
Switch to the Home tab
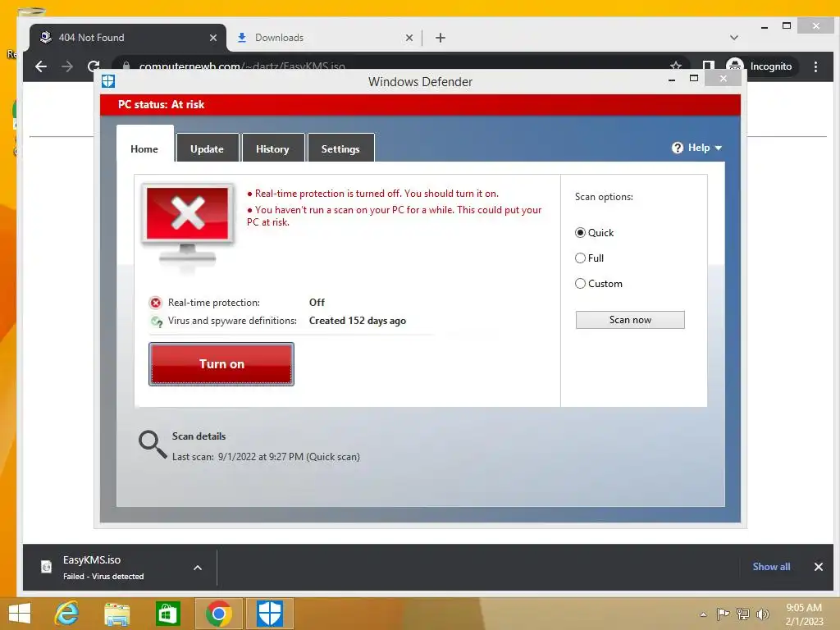coord(144,149)
